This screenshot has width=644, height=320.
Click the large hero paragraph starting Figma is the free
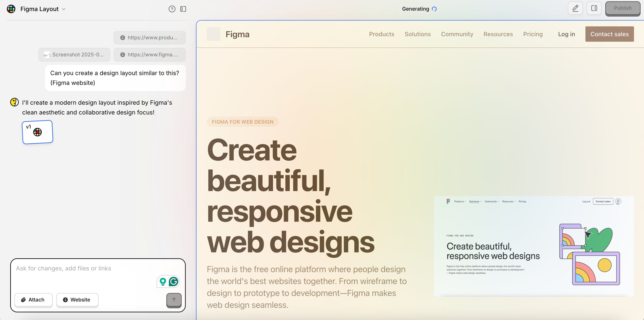307,287
